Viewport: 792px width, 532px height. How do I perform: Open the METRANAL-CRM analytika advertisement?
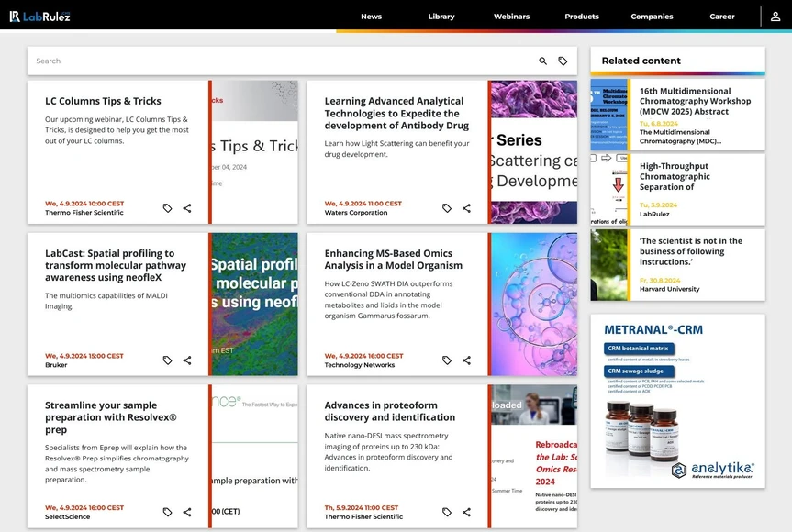point(678,401)
